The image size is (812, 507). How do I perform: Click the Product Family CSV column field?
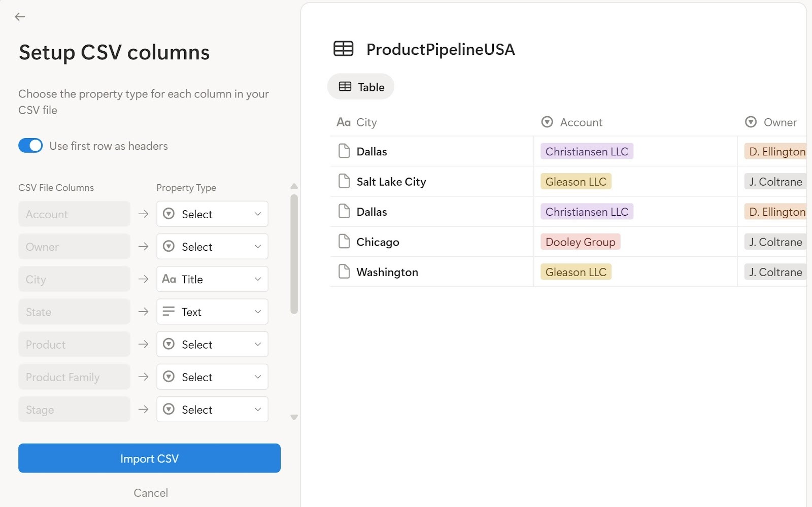74,377
